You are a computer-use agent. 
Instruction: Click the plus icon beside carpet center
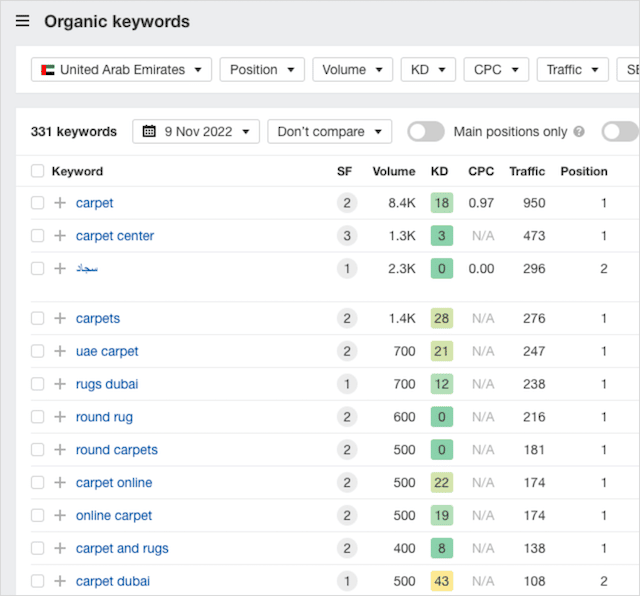point(59,236)
